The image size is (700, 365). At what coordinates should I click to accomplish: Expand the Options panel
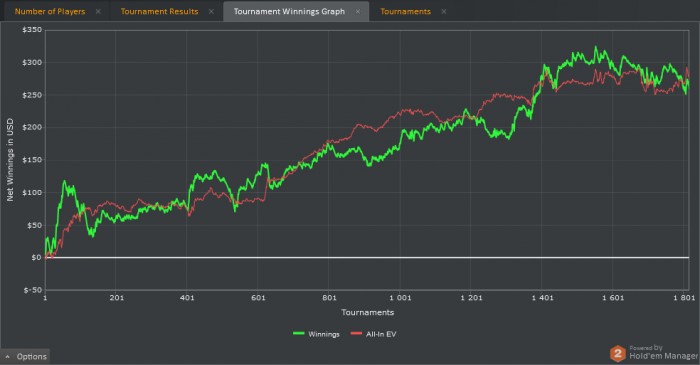pos(25,357)
